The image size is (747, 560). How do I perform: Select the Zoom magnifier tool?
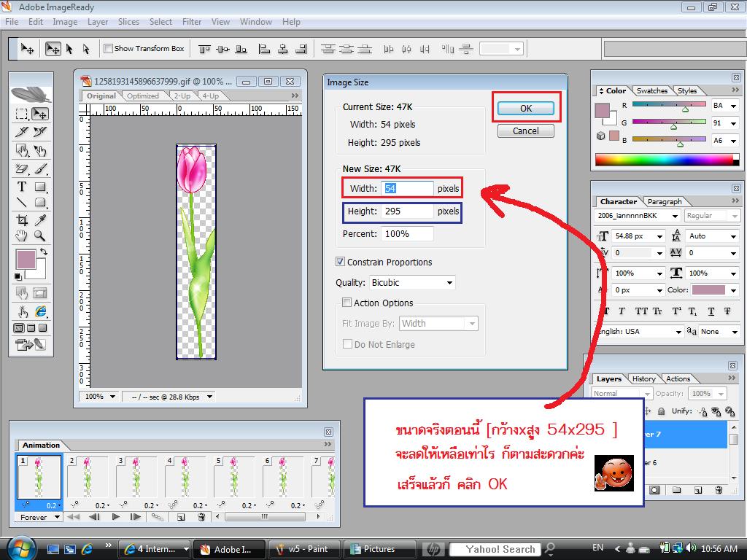[x=40, y=236]
